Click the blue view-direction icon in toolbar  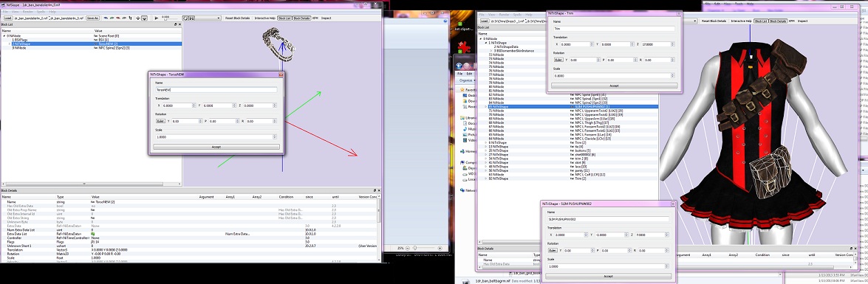tap(106, 18)
